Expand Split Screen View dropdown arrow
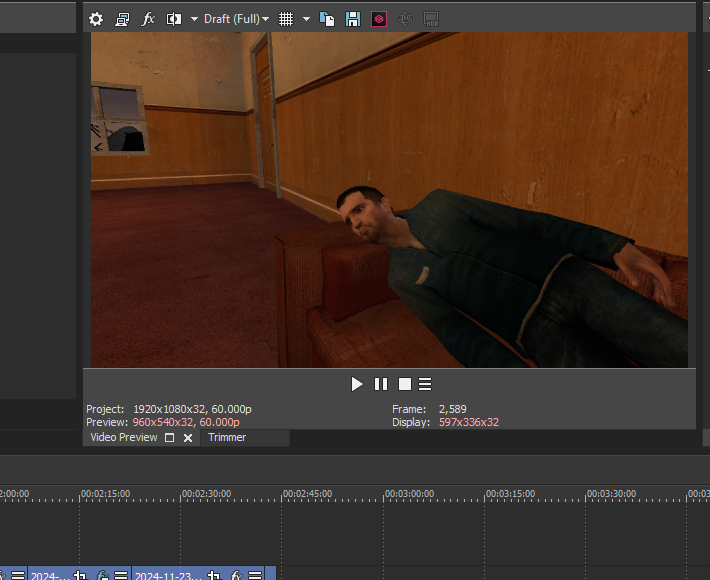 [194, 19]
